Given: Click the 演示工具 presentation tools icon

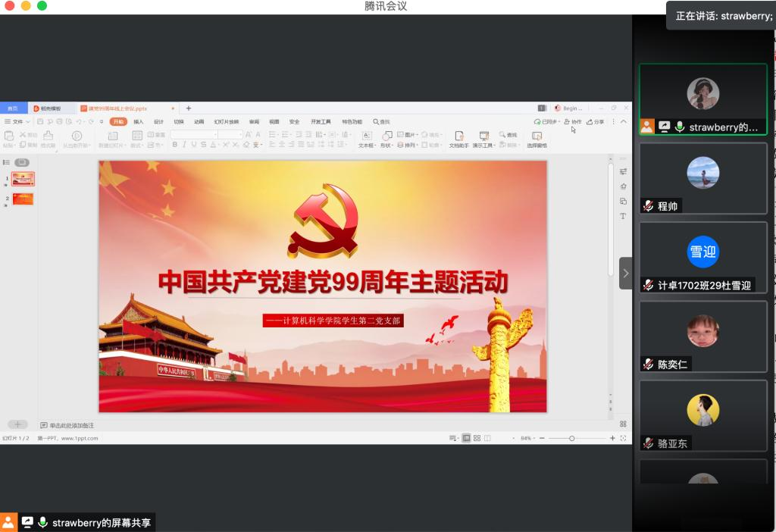Looking at the screenshot, I should [x=483, y=136].
